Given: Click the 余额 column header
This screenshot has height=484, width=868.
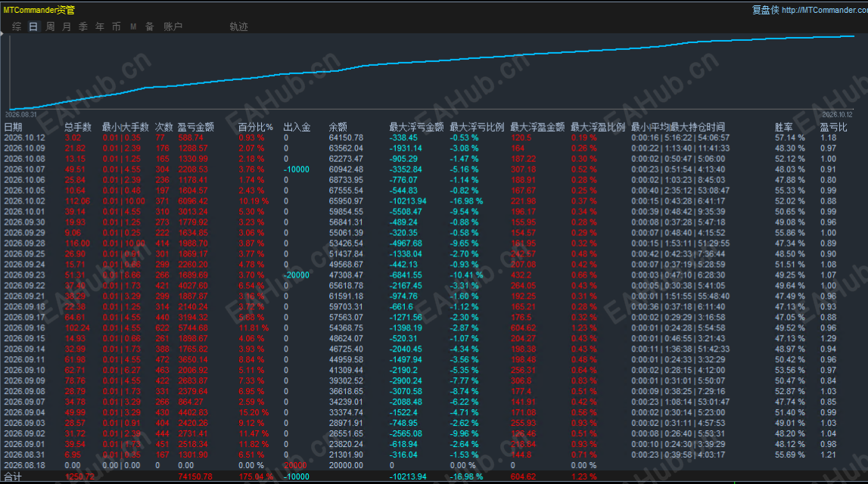Looking at the screenshot, I should (x=338, y=127).
